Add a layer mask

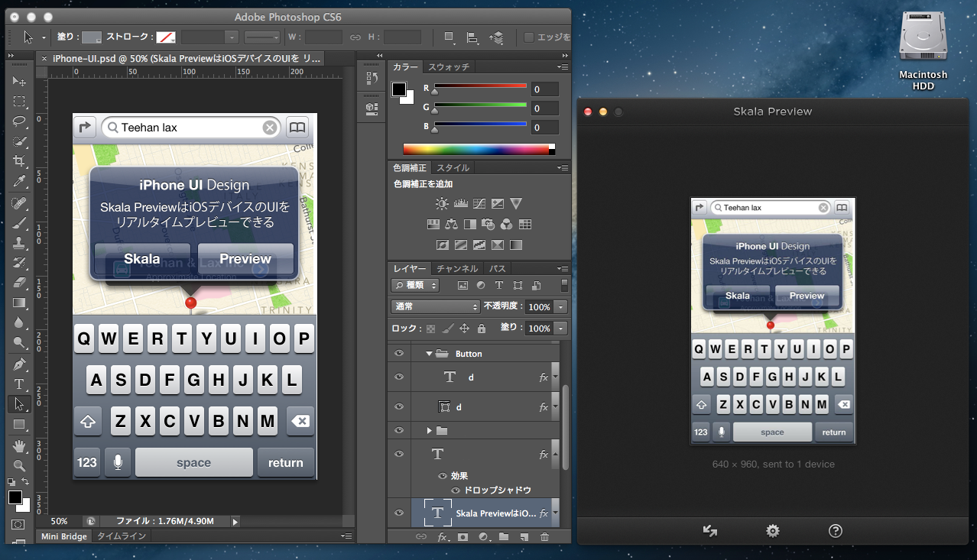tap(463, 537)
